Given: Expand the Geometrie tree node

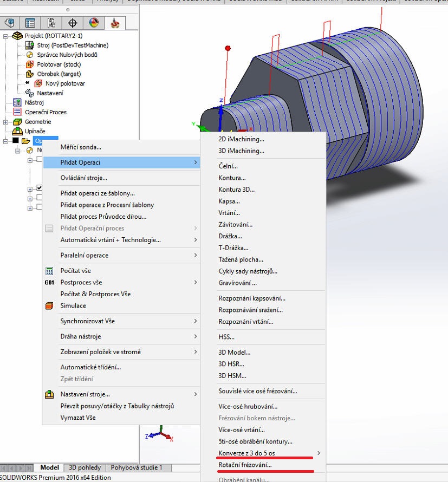Looking at the screenshot, I should (6, 122).
